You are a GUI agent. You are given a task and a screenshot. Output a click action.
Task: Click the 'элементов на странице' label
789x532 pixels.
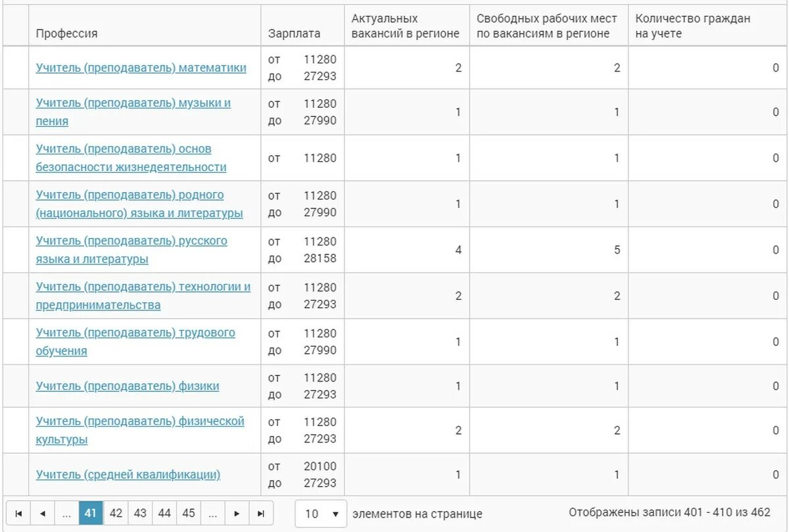pos(418,514)
